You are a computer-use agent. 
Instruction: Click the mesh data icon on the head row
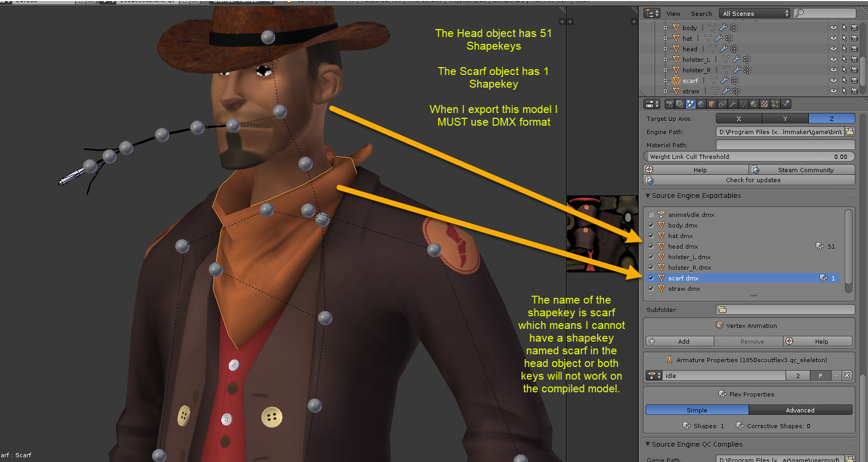coord(713,49)
